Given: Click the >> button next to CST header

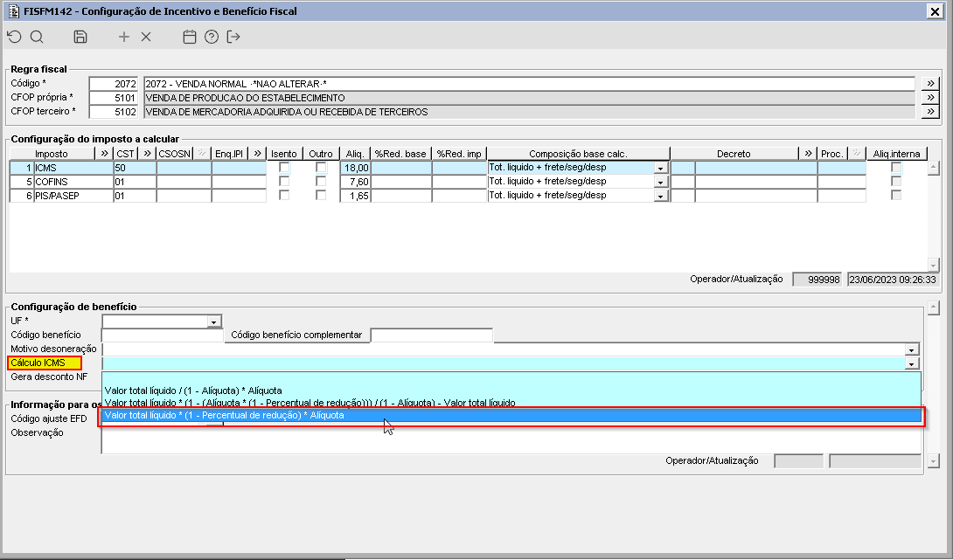Looking at the screenshot, I should [147, 154].
